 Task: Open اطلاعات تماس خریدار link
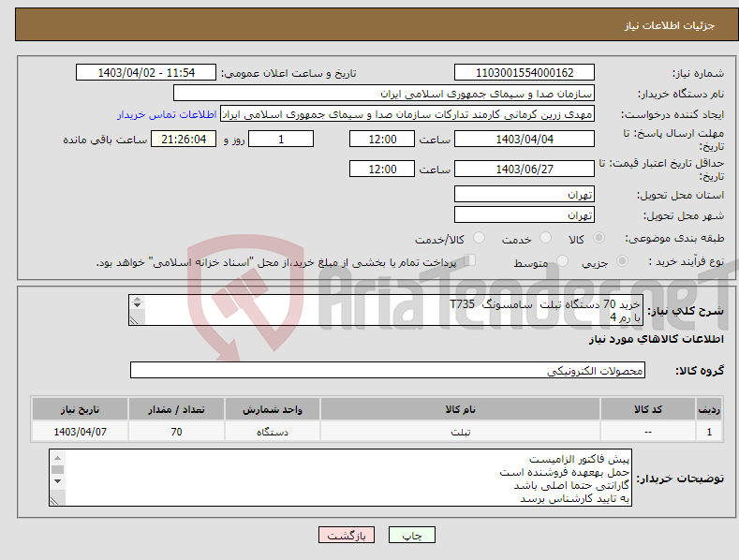tap(167, 114)
